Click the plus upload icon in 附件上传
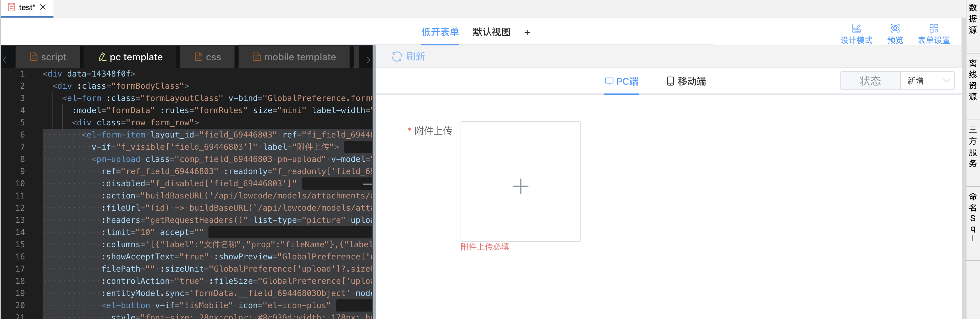Viewport: 980px width, 319px height. [x=520, y=186]
